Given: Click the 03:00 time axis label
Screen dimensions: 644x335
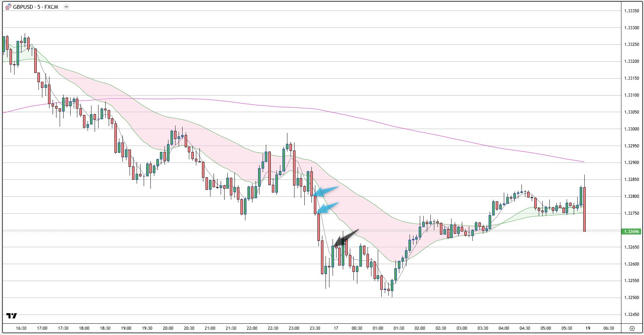Looking at the screenshot, I should coord(462,328).
